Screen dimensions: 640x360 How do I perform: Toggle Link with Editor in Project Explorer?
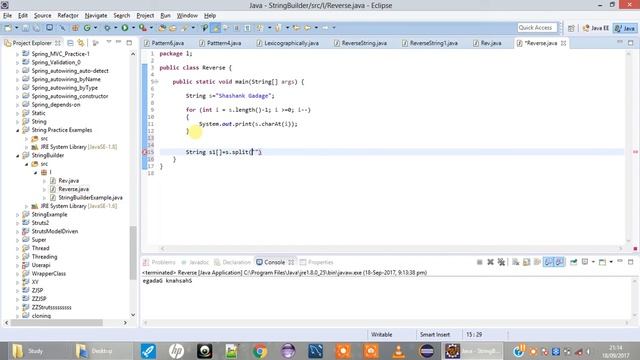pyautogui.click(x=81, y=43)
